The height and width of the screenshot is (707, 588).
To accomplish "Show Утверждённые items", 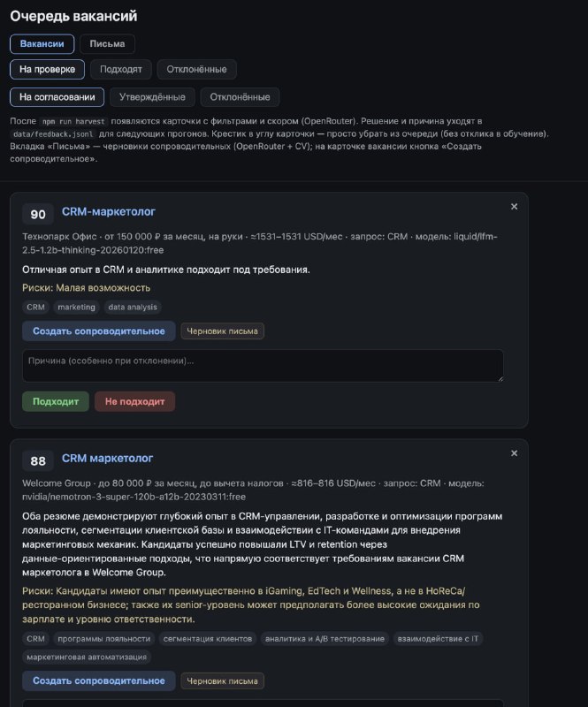I will coord(152,96).
